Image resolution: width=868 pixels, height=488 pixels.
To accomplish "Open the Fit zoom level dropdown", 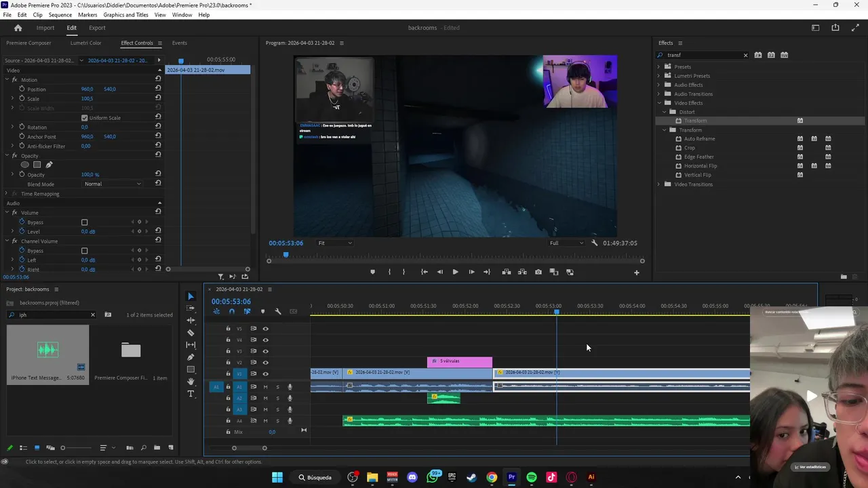I will click(x=336, y=243).
